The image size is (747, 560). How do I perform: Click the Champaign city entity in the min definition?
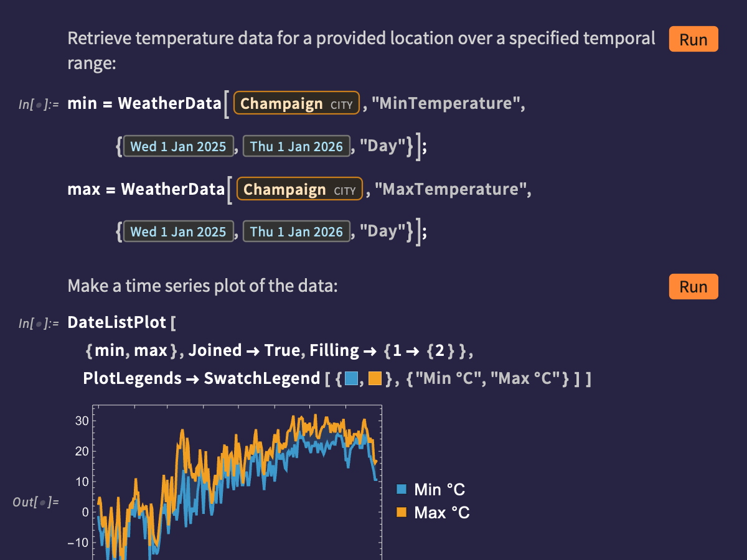[296, 104]
